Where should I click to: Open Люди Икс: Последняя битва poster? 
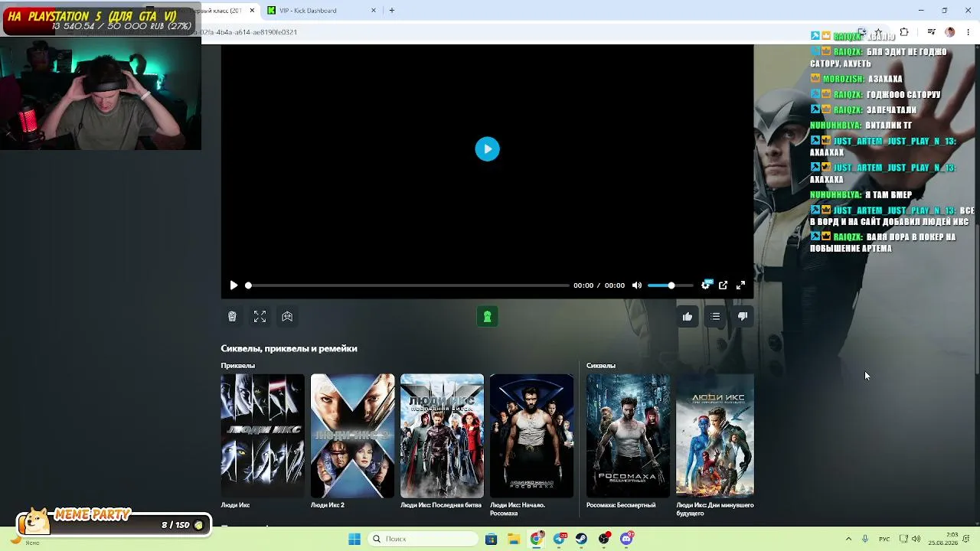click(x=442, y=435)
